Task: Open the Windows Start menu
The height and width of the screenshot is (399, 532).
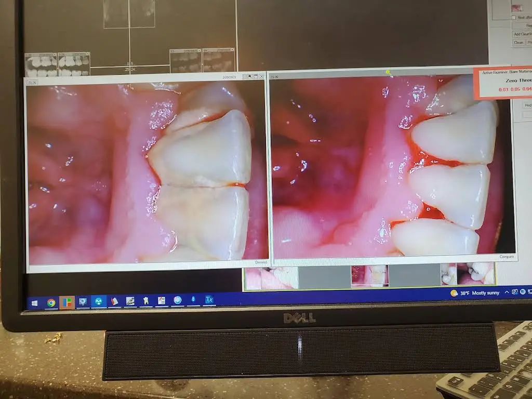Action: click(35, 303)
